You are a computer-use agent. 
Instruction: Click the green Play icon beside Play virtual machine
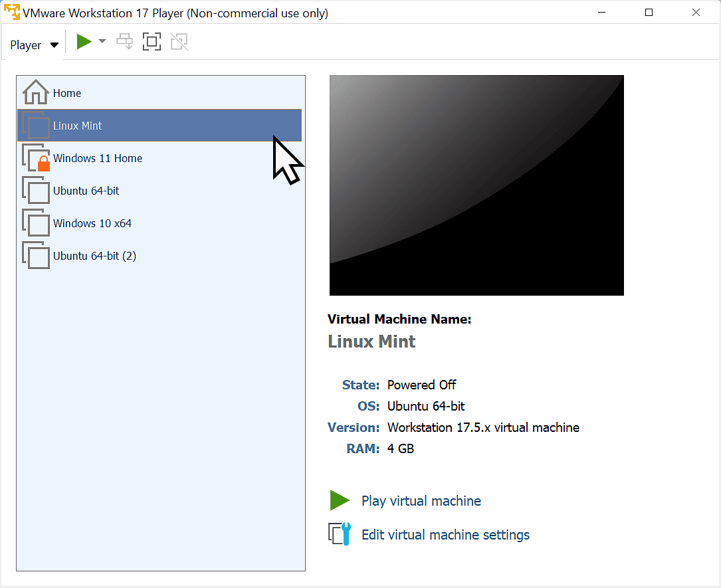click(x=340, y=500)
